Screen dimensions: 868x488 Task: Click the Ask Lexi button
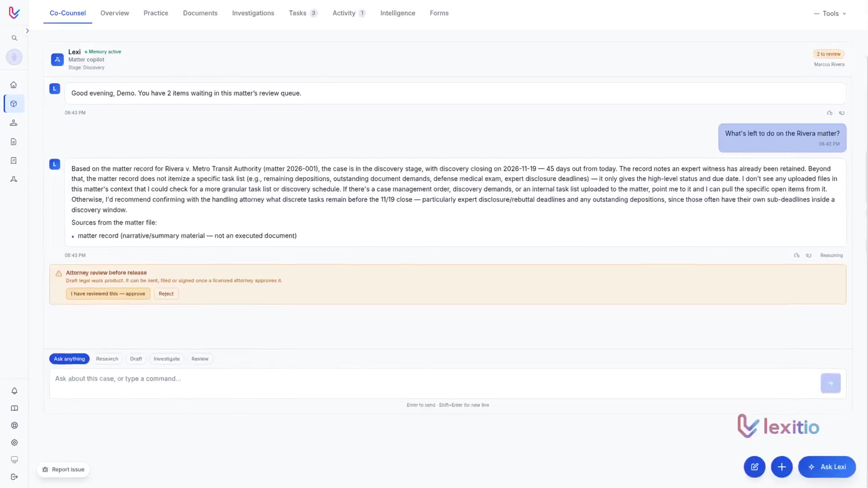tap(827, 467)
